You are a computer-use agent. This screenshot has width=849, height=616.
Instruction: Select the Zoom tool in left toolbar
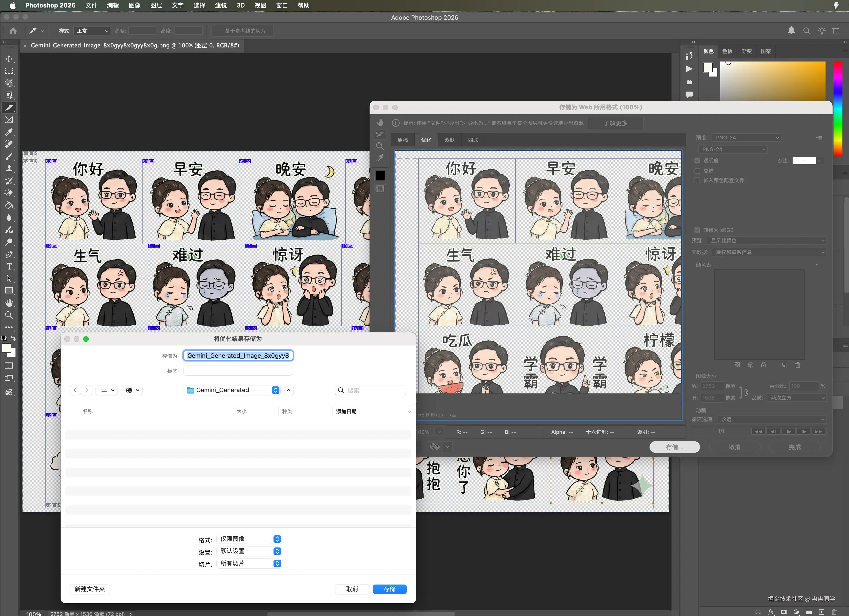9,315
